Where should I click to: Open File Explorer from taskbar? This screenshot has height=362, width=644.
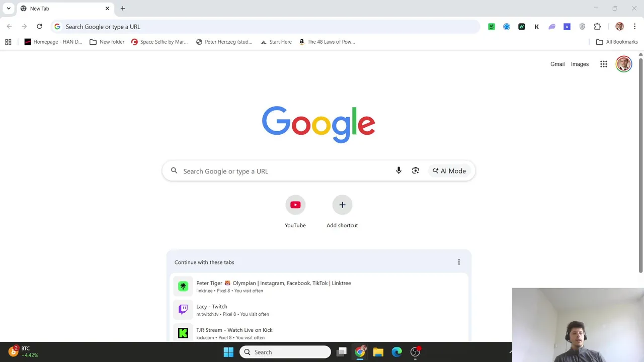(378, 352)
